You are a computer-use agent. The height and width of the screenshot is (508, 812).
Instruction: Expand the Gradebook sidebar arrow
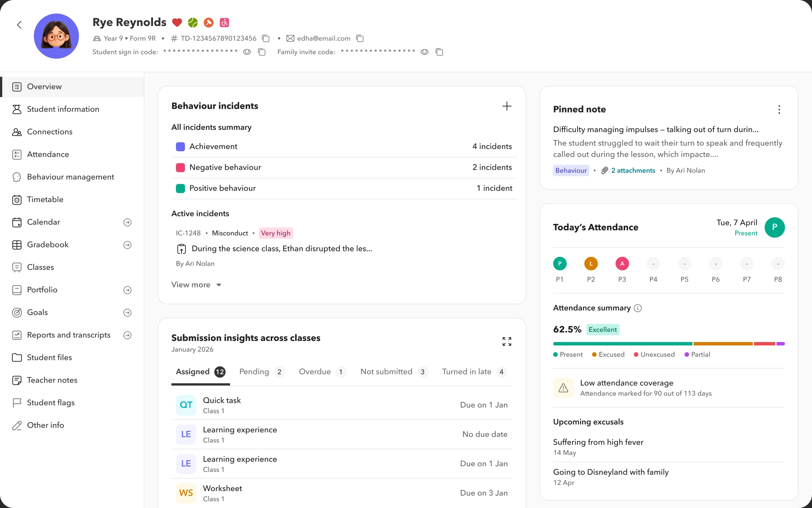pos(127,245)
